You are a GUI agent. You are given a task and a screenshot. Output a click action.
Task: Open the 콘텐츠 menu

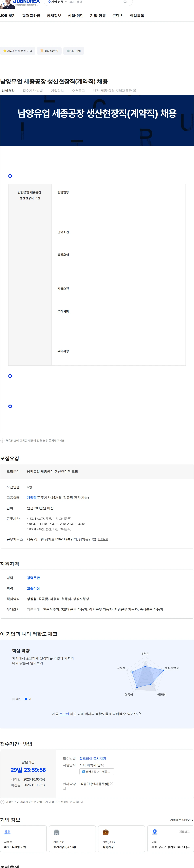click(x=118, y=16)
